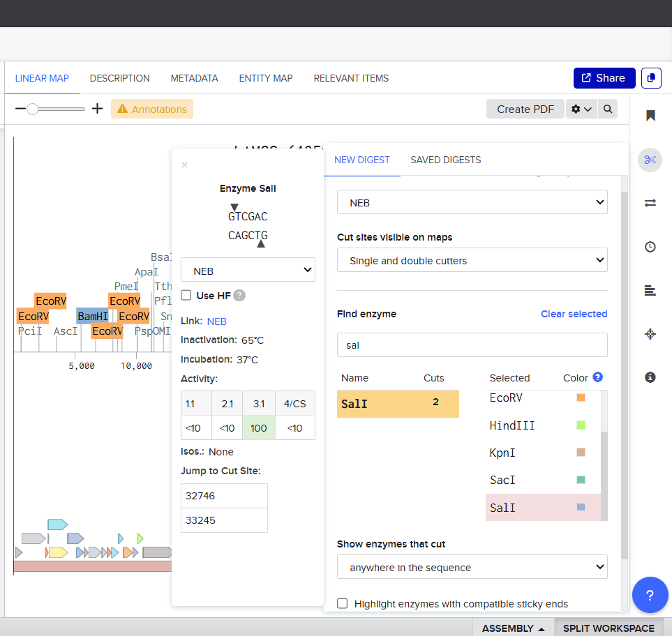Click the information icon in sidebar
This screenshot has height=636, width=672.
click(x=650, y=377)
